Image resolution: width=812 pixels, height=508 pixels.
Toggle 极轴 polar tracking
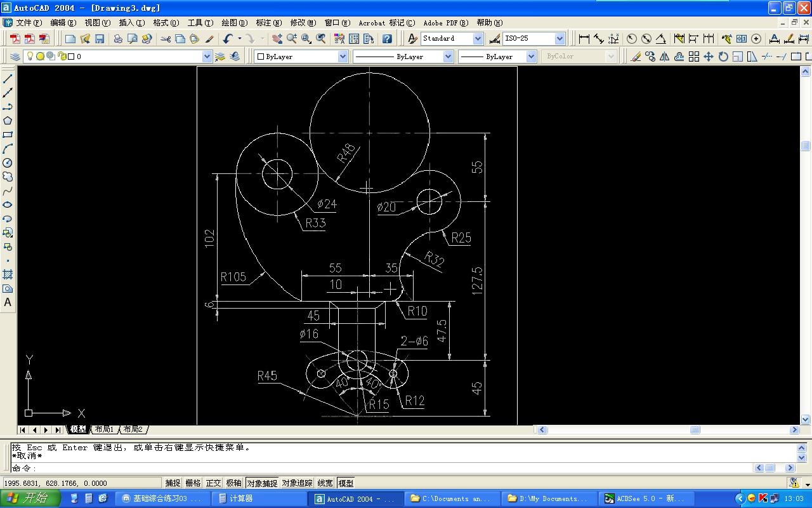[x=234, y=483]
